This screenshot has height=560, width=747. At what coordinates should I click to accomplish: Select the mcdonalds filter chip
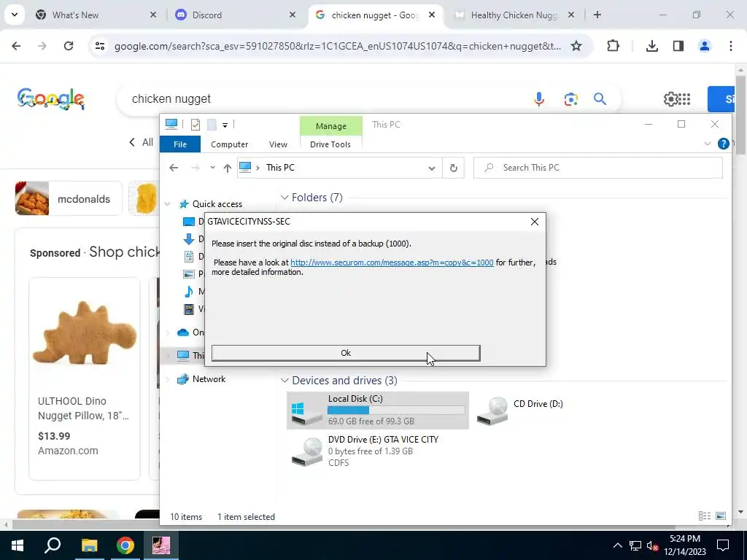click(69, 198)
